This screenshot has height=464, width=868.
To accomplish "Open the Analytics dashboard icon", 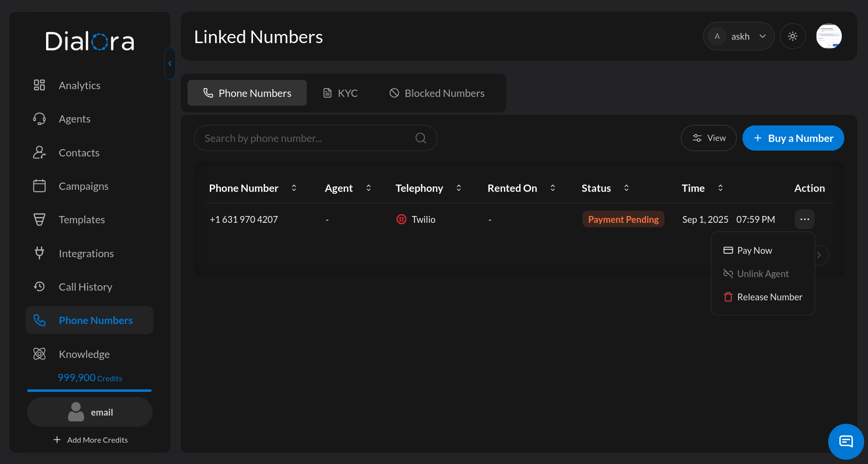I will click(x=39, y=85).
